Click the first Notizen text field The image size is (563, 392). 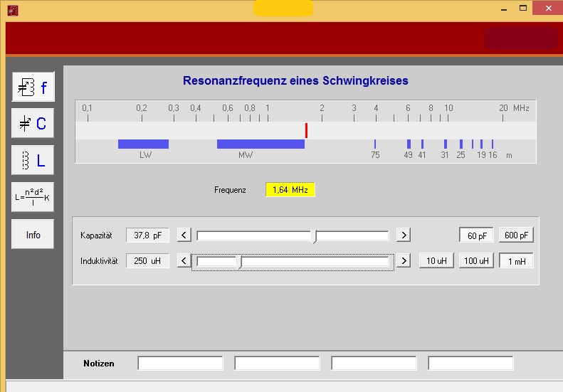coord(180,364)
